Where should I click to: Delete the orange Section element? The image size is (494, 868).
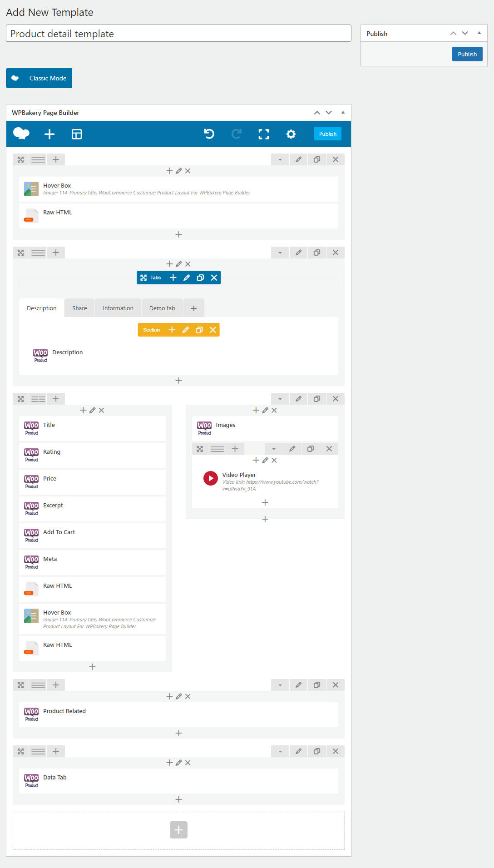click(212, 330)
